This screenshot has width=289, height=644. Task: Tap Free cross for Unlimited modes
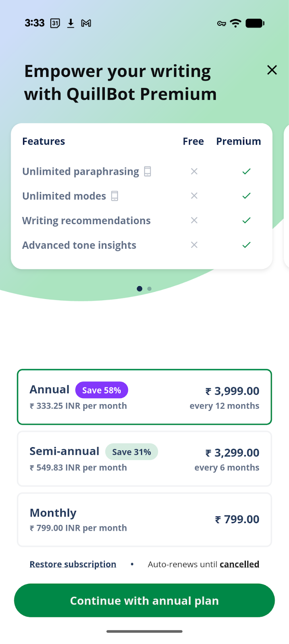pos(194,196)
